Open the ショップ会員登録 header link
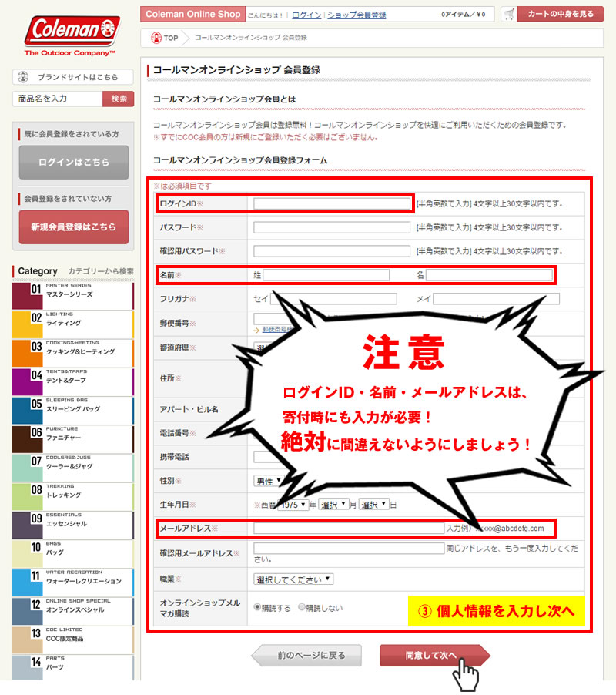The width and height of the screenshot is (616, 695). 357,15
